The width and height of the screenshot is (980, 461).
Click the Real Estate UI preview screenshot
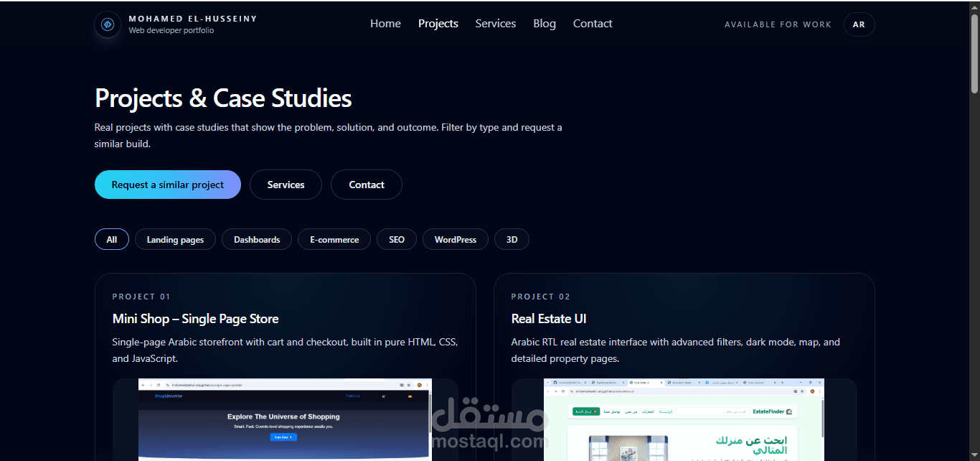click(684, 419)
